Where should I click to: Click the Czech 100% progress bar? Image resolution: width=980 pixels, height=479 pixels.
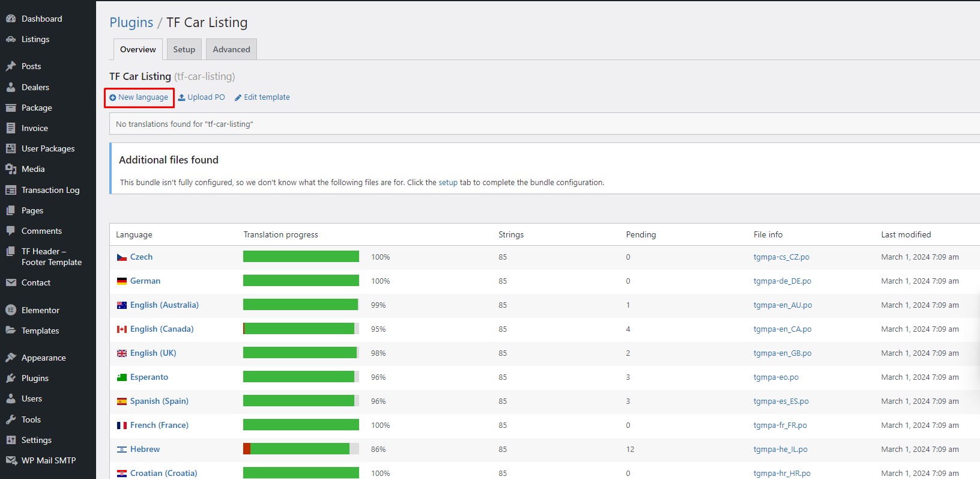click(301, 257)
